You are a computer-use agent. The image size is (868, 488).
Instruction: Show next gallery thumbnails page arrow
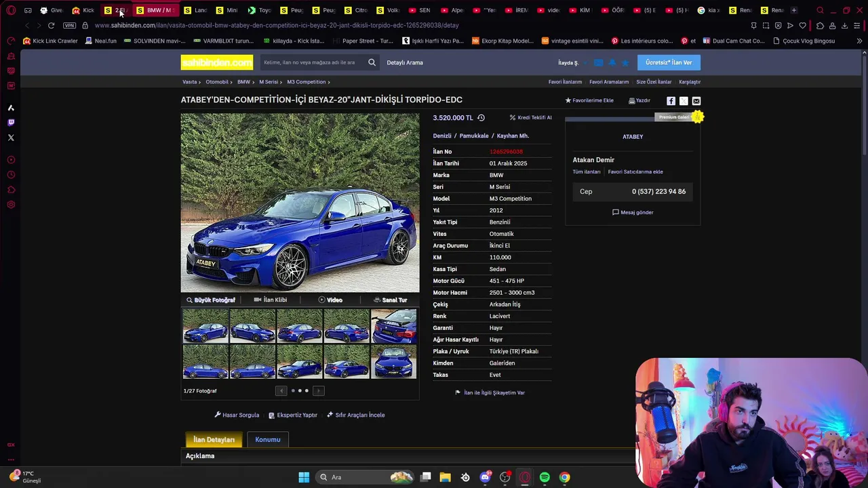click(x=318, y=390)
